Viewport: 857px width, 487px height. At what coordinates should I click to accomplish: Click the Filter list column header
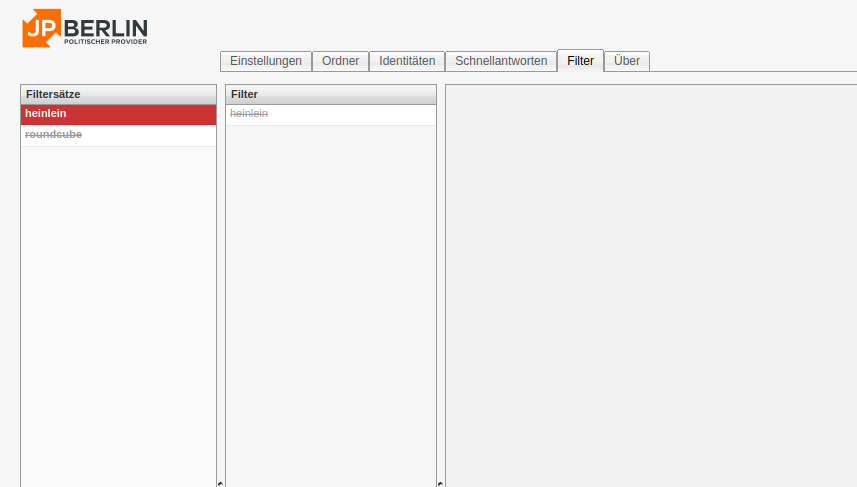[x=330, y=94]
